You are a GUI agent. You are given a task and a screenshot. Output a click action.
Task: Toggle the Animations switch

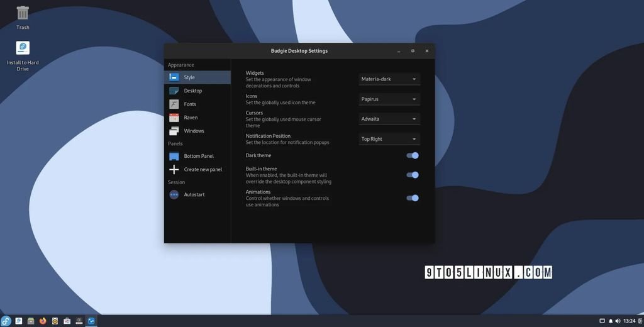413,198
